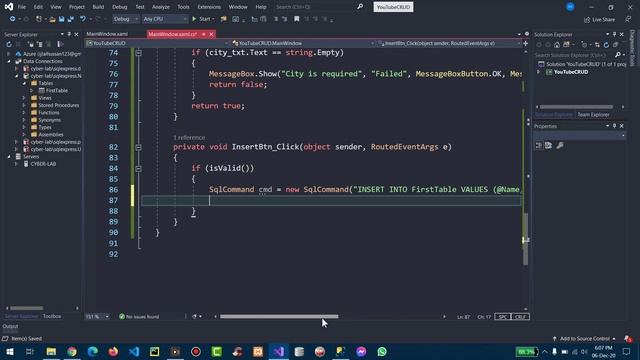This screenshot has height=360, width=640.
Task: Click the Solution Explorer refresh icon
Action: pos(606,44)
